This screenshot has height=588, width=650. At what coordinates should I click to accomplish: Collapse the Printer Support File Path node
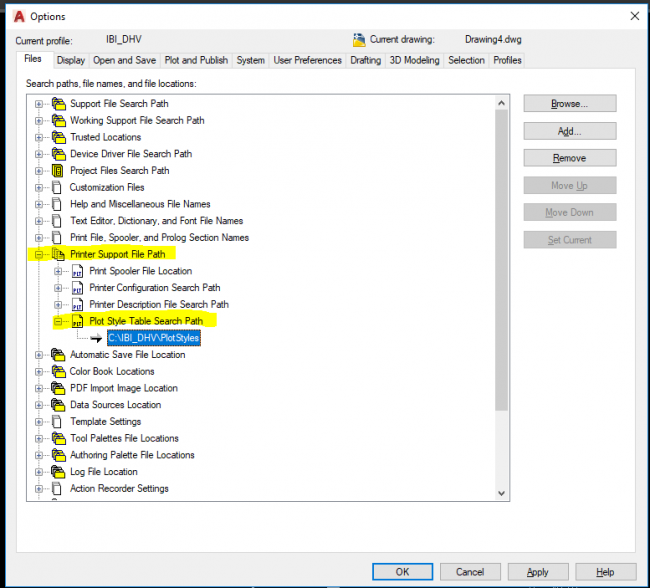[40, 255]
